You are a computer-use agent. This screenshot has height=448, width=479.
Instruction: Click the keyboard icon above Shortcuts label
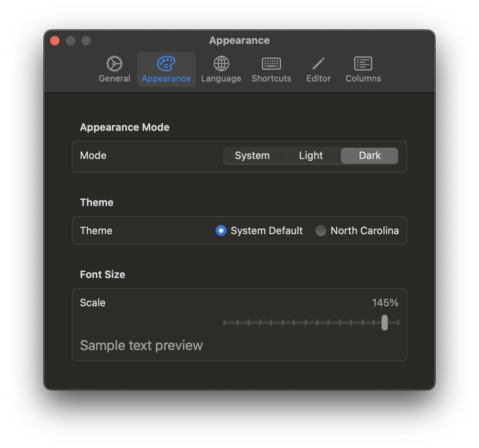click(x=271, y=64)
